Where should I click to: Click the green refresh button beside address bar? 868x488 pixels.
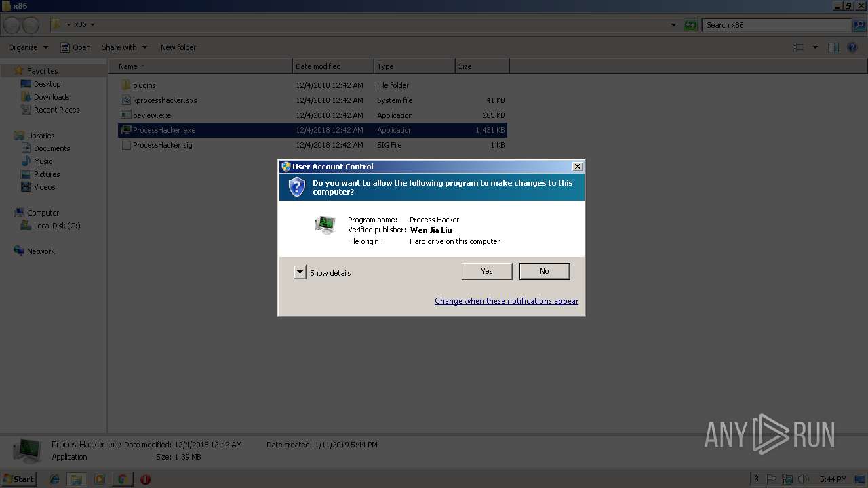coord(690,25)
